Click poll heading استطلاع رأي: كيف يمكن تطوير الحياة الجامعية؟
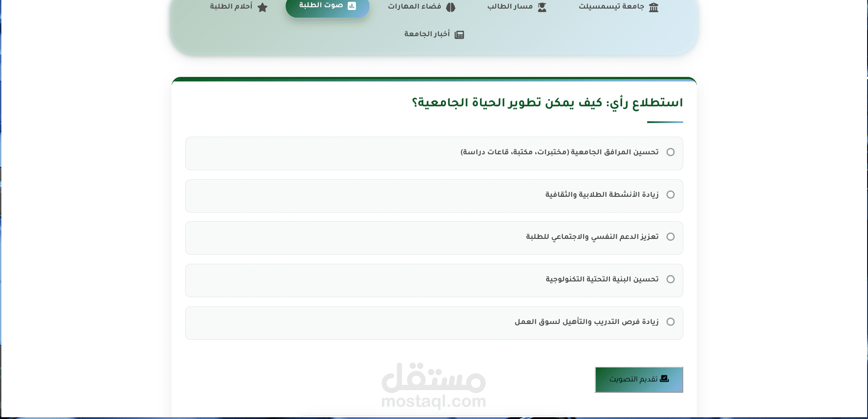 point(547,103)
